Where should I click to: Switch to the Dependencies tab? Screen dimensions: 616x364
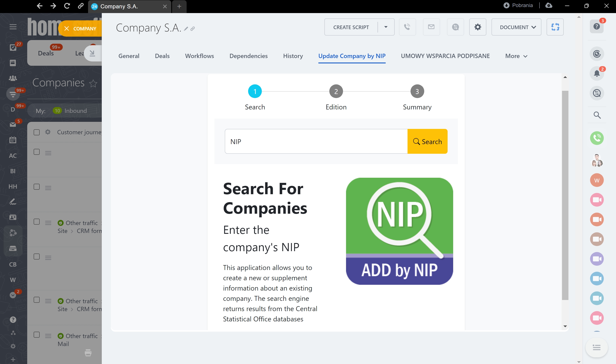pos(248,56)
